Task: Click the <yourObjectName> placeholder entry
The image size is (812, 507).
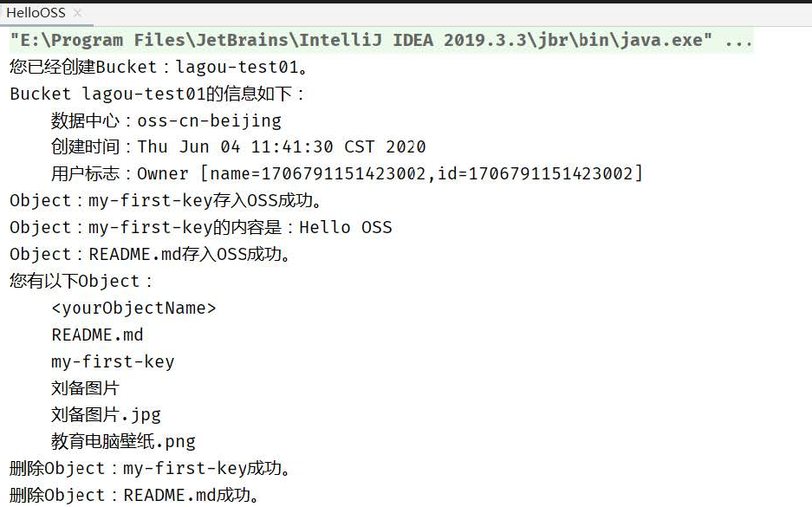Action: pyautogui.click(x=134, y=307)
